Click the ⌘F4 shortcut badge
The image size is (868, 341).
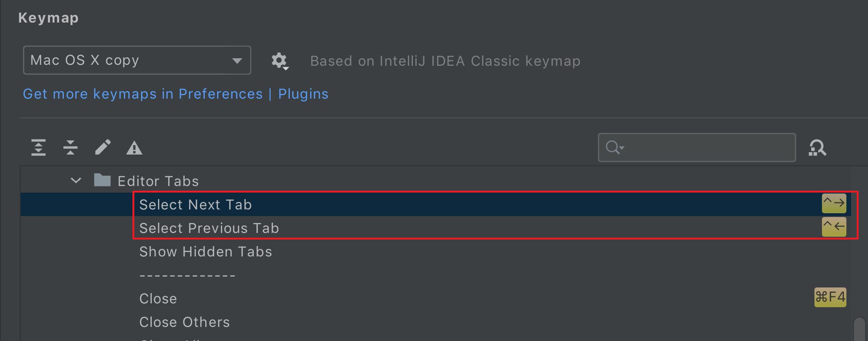point(830,297)
